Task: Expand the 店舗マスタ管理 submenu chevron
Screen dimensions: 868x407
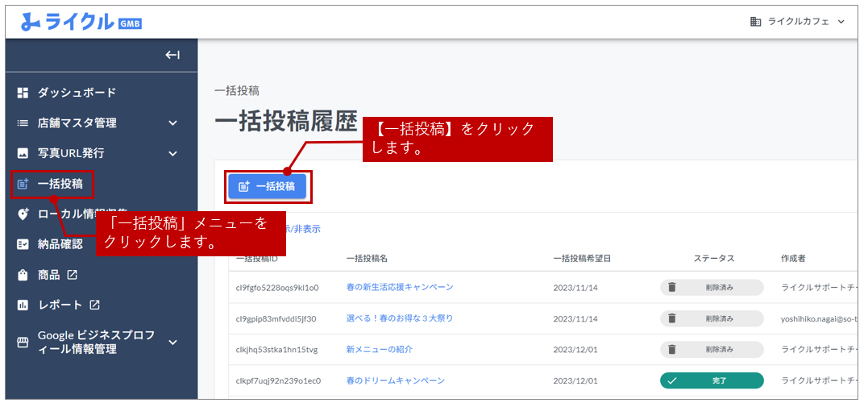Action: [x=172, y=123]
